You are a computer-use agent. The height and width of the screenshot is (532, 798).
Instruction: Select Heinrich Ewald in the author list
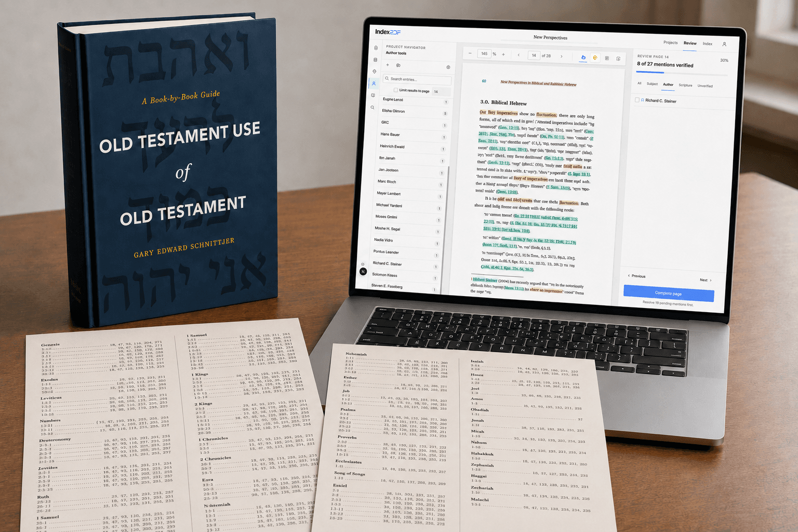[412, 148]
